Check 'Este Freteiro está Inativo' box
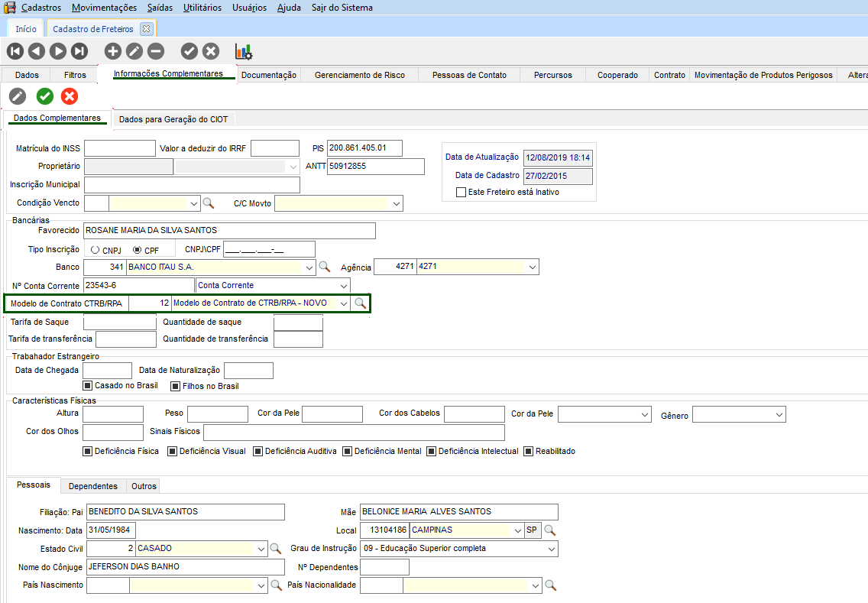868x603 pixels. [x=461, y=193]
